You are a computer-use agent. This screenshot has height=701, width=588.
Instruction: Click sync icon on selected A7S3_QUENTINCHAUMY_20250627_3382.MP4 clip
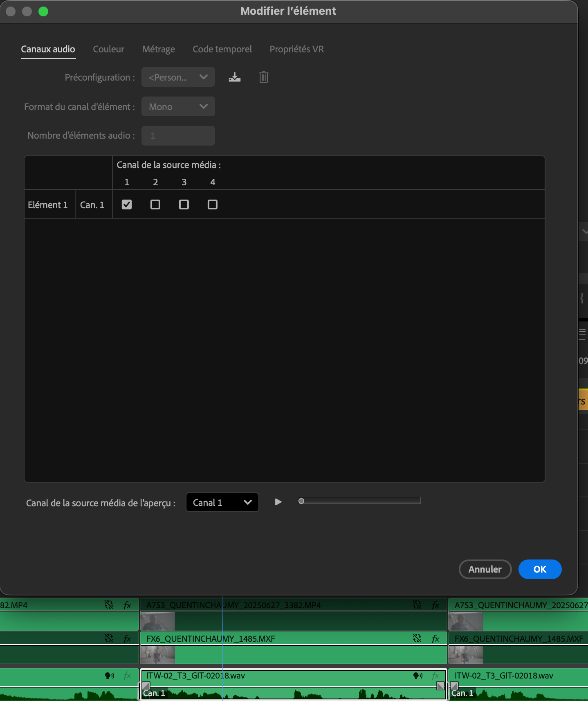coord(417,605)
